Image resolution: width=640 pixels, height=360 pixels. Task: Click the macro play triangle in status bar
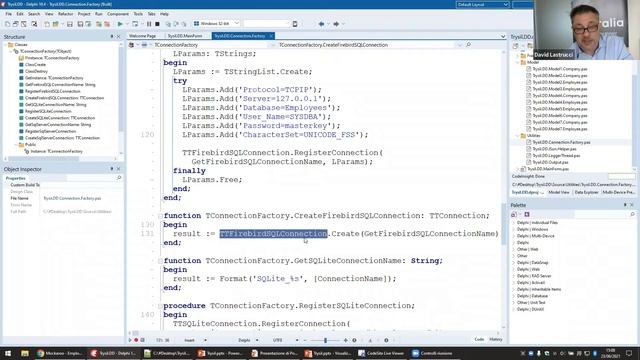(x=130, y=340)
